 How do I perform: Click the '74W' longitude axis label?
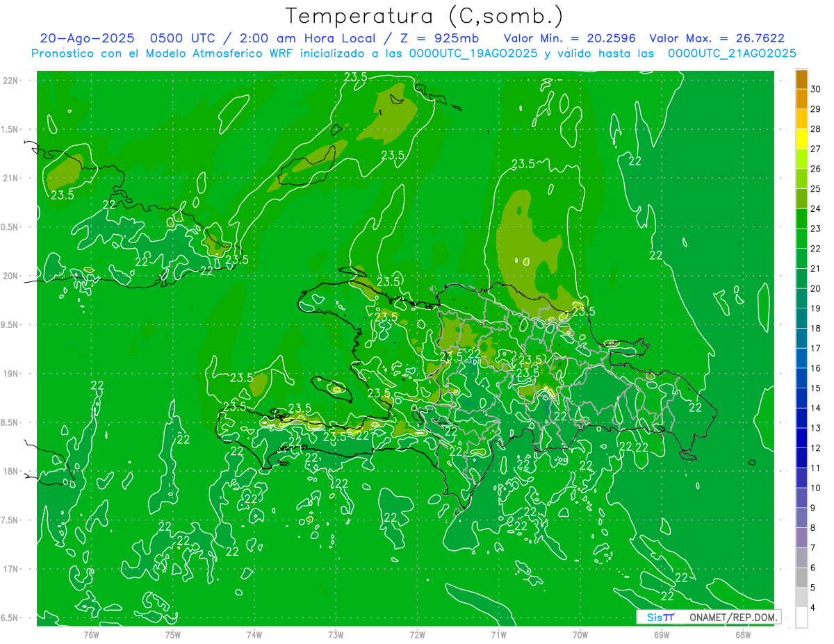click(x=254, y=636)
